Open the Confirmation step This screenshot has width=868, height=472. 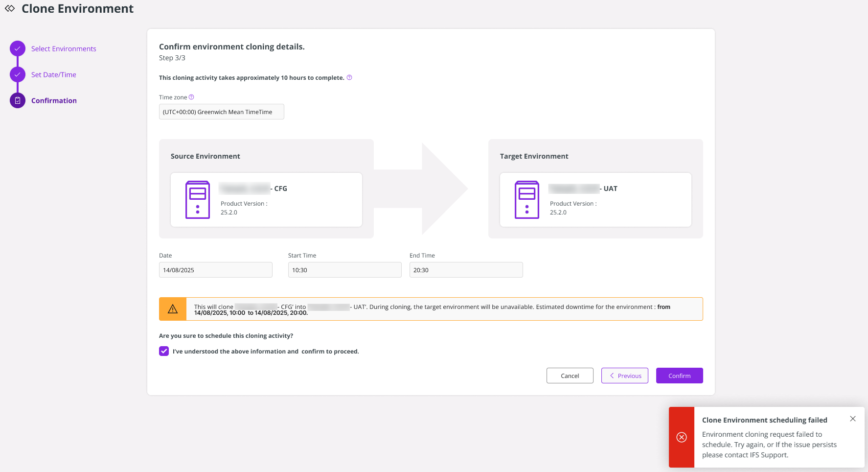click(x=54, y=100)
